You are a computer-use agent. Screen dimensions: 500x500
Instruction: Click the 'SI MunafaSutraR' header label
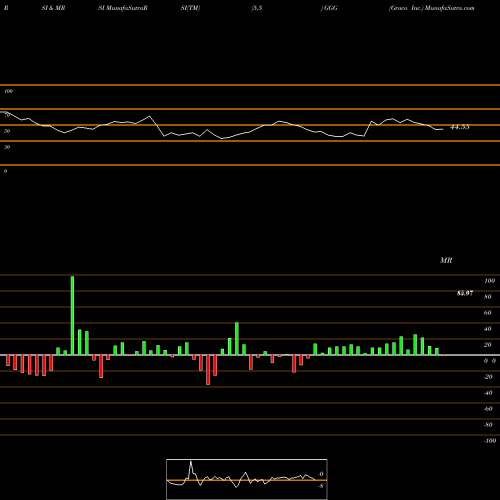(123, 8)
